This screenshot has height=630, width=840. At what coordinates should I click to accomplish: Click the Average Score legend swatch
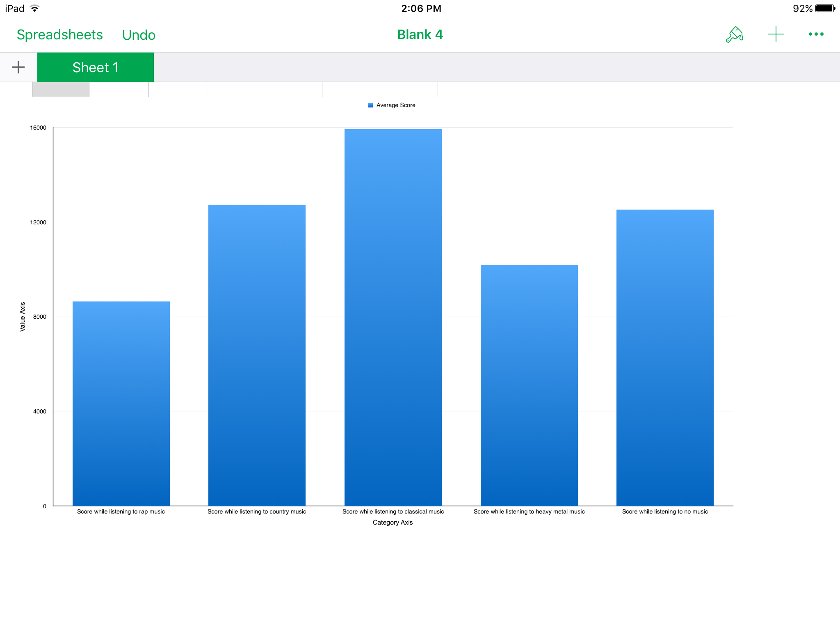click(370, 105)
